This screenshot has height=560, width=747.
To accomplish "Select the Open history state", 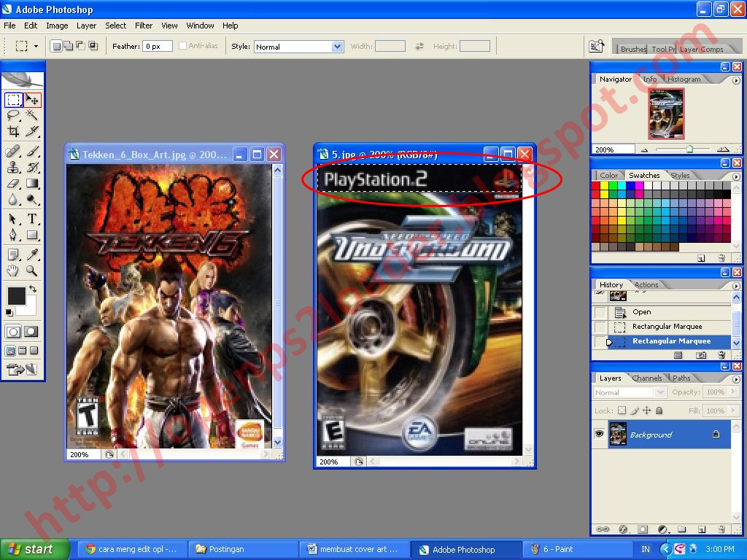I will pyautogui.click(x=670, y=312).
